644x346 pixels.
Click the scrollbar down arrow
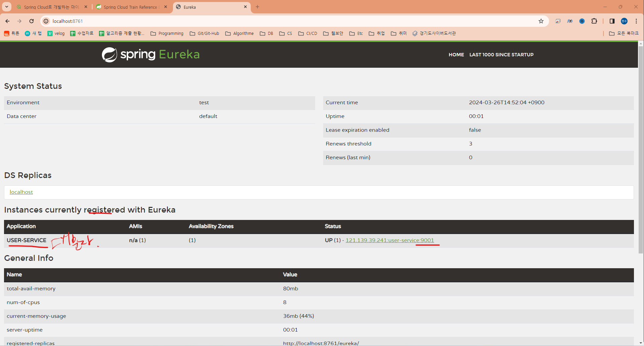pyautogui.click(x=641, y=343)
